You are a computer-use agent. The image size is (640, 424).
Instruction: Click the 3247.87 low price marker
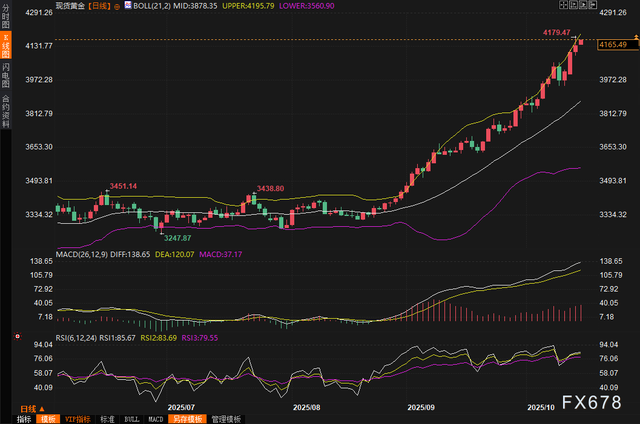coord(178,238)
